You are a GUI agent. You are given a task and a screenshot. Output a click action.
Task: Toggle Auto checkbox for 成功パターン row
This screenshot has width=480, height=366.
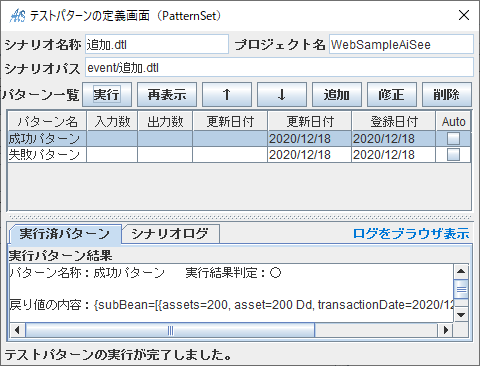pyautogui.click(x=453, y=138)
